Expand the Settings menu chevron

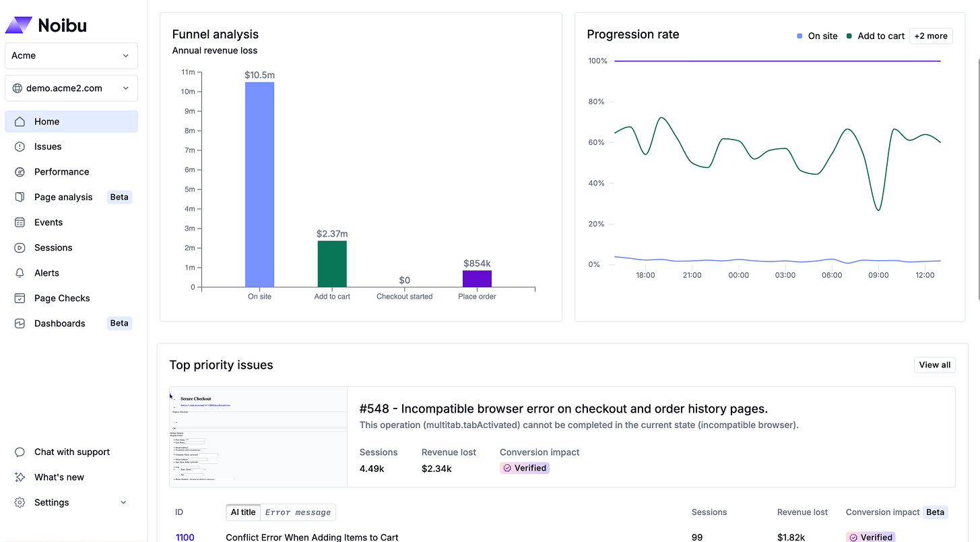click(123, 503)
